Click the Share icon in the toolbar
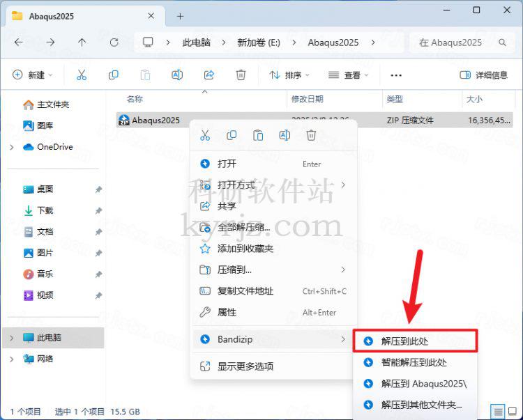523x420 pixels. click(x=209, y=75)
